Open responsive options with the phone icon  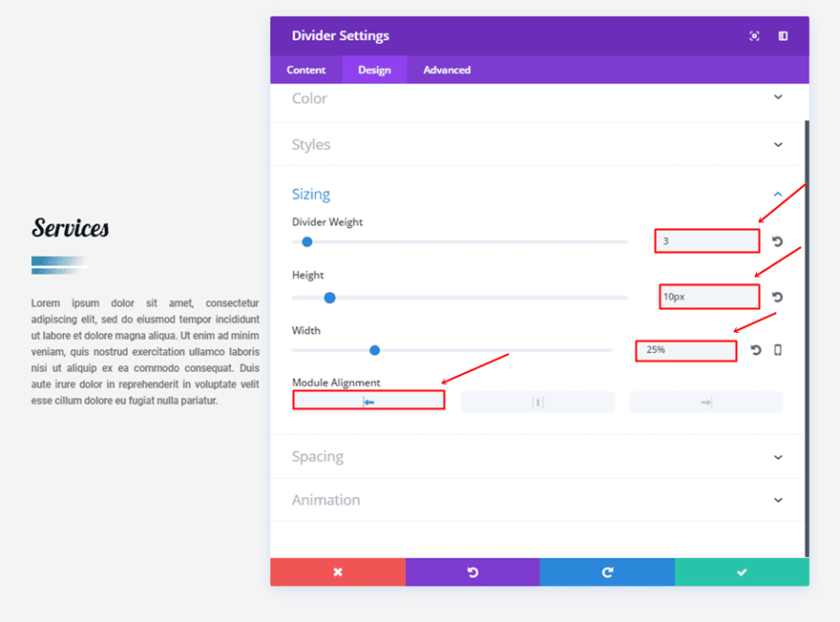(x=777, y=350)
